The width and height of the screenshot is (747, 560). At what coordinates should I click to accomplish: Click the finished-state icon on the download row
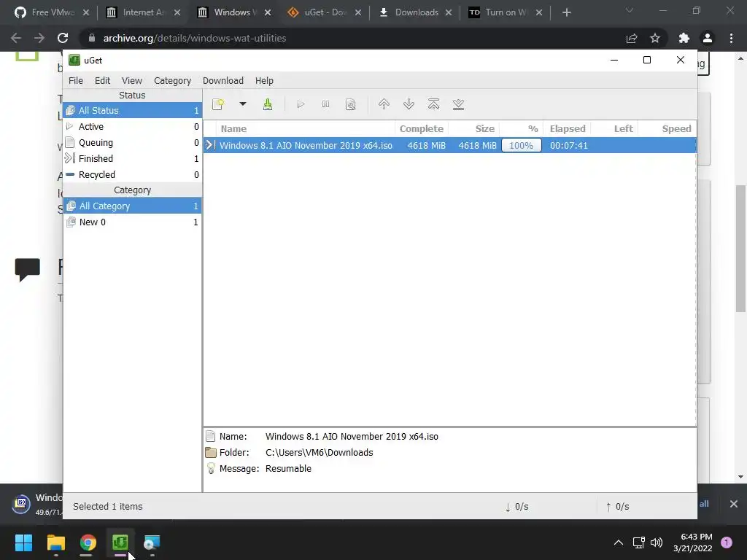(209, 145)
